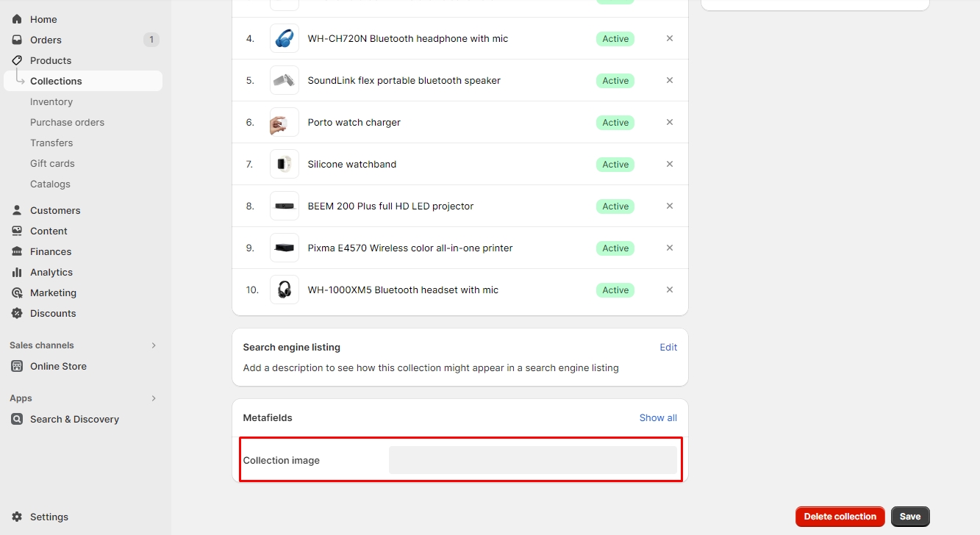
Task: Open the BEEM 200 Plus projector thumbnail
Action: click(285, 206)
